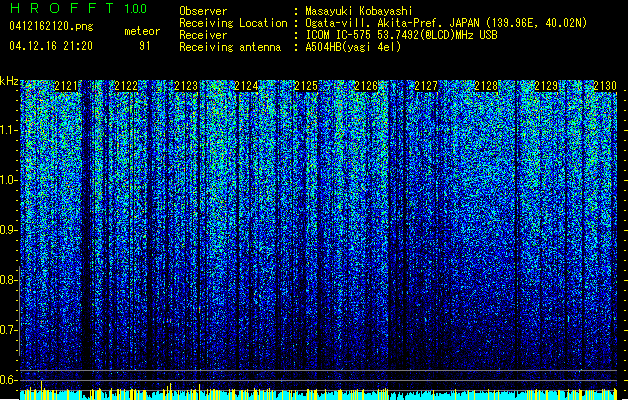
Task: Click the 1.0 kHz axis label
Action: pos(9,180)
